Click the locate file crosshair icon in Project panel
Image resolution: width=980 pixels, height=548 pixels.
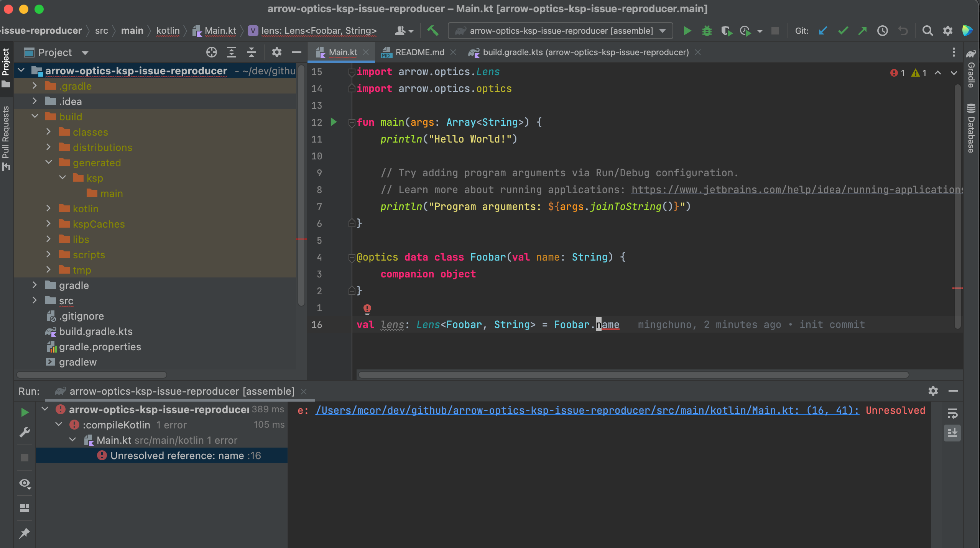click(211, 52)
